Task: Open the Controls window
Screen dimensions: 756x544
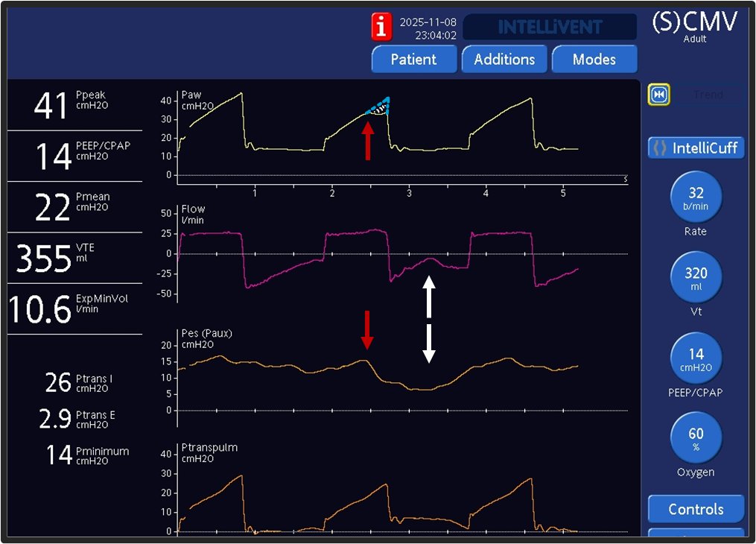Action: tap(696, 509)
